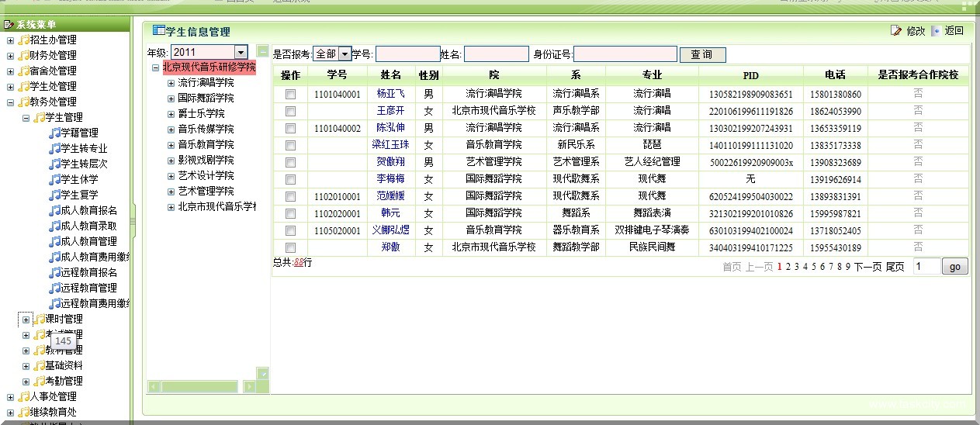Collapse the 学生管理 menu branch
This screenshot has height=425, width=980.
point(26,118)
